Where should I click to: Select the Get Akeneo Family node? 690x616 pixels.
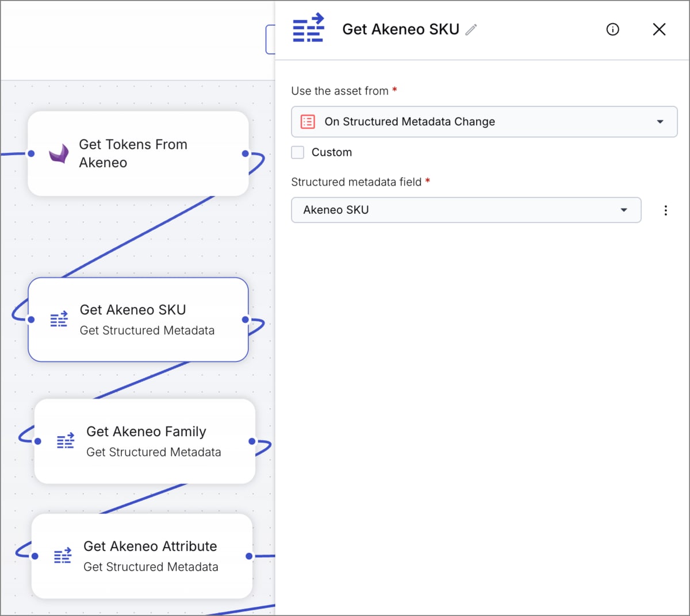point(144,441)
